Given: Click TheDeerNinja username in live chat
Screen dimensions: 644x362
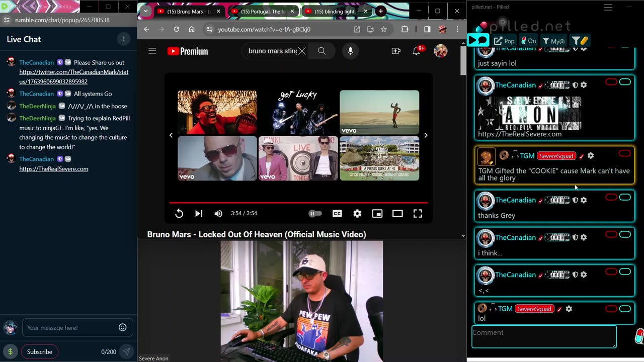Looking at the screenshot, I should point(37,106).
